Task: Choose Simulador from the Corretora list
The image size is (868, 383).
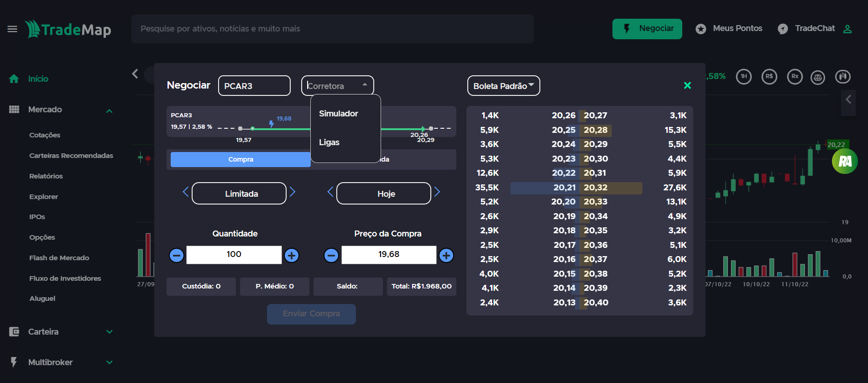Action: tap(338, 114)
